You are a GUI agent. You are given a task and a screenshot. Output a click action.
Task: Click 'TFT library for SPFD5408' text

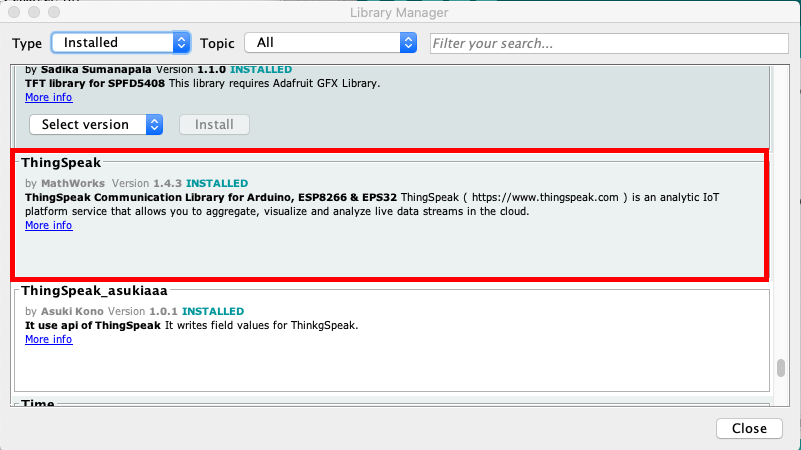95,83
